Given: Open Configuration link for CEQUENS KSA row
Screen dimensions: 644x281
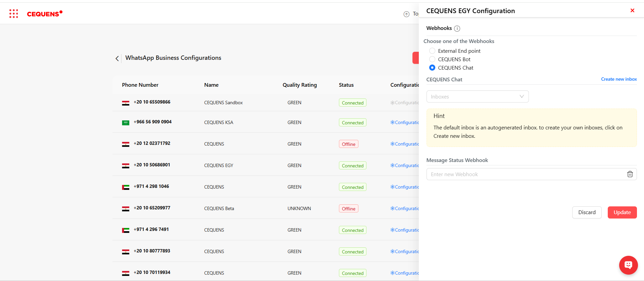Looking at the screenshot, I should point(404,123).
